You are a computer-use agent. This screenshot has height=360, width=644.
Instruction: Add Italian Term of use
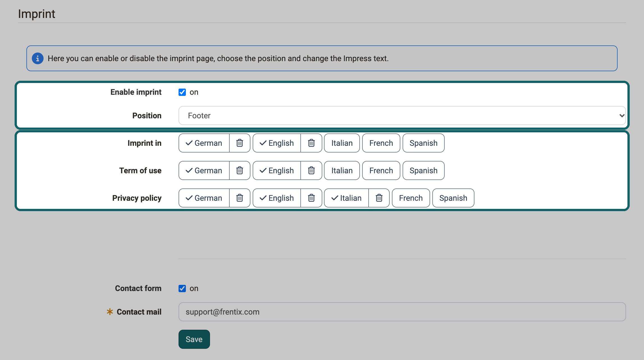(x=342, y=170)
